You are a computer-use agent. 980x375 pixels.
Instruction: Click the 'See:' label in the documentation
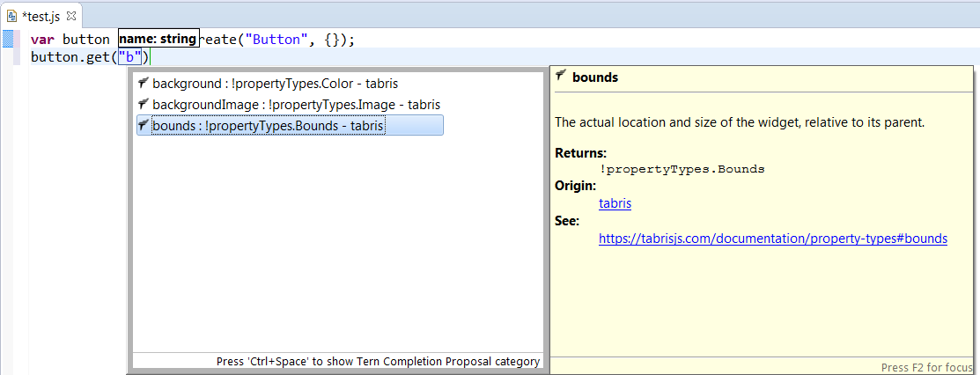pyautogui.click(x=568, y=221)
